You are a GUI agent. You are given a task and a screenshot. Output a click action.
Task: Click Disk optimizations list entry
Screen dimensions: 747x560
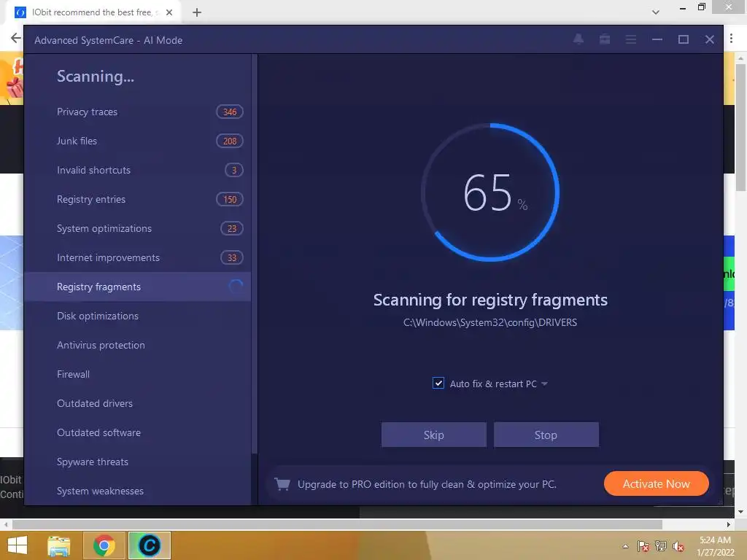coord(137,316)
